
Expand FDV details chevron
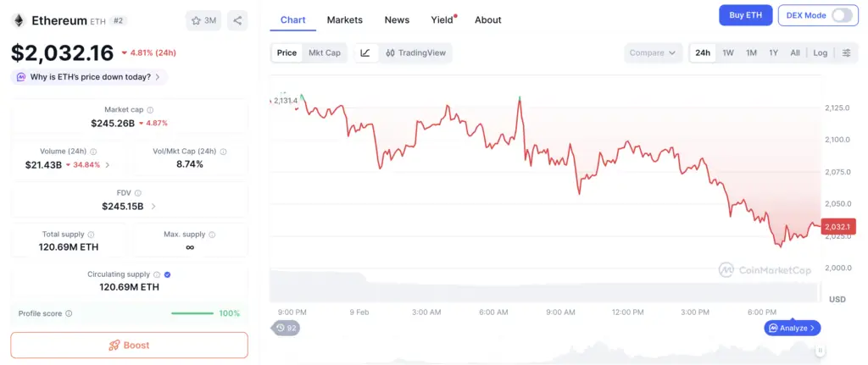tap(153, 206)
